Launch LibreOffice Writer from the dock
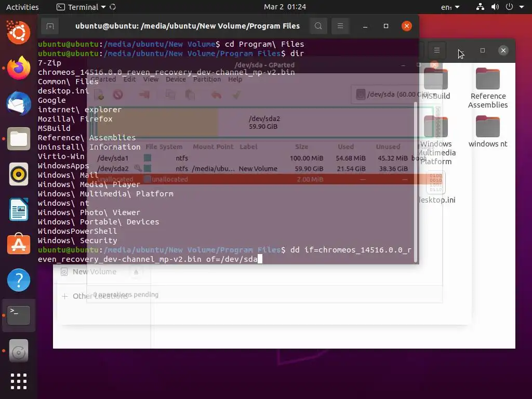The width and height of the screenshot is (532, 399). (x=19, y=209)
